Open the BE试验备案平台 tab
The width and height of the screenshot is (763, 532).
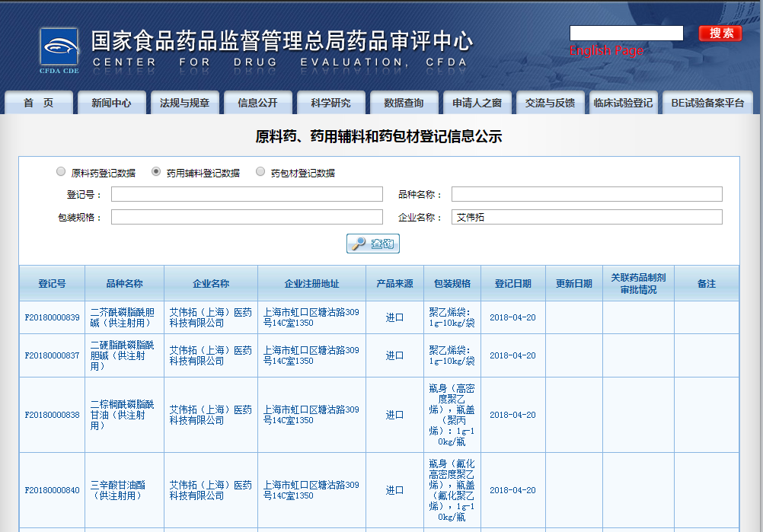[x=704, y=102]
